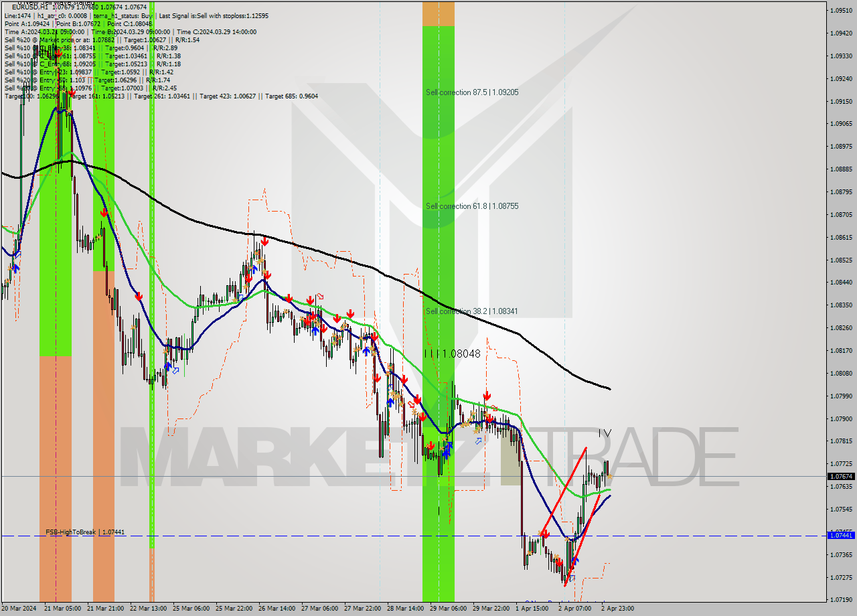Click the blue price tag 1.07441
857x616 pixels.
842,535
